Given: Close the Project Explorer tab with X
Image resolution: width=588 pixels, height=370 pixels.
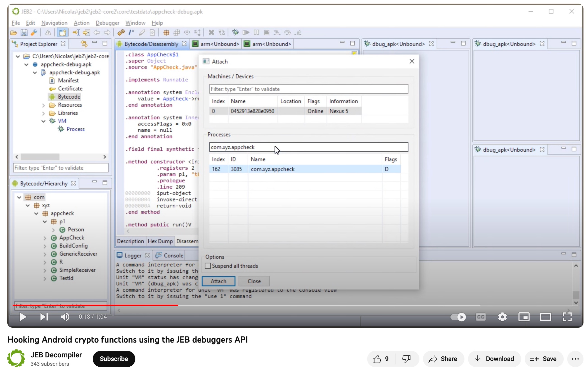Looking at the screenshot, I should pyautogui.click(x=63, y=44).
